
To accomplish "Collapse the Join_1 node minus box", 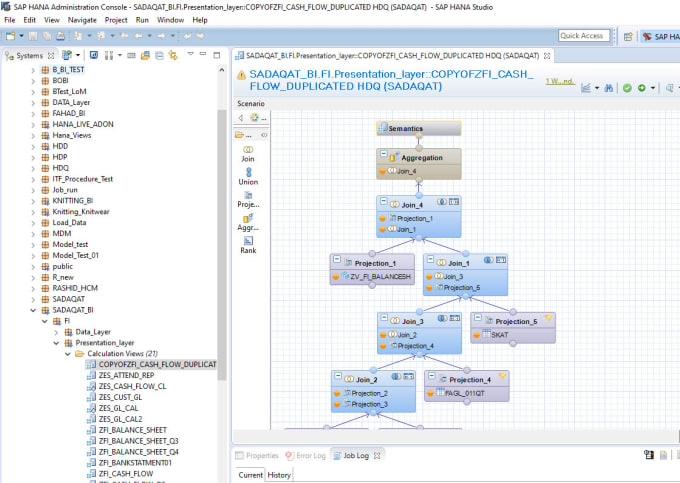I will click(x=430, y=259).
